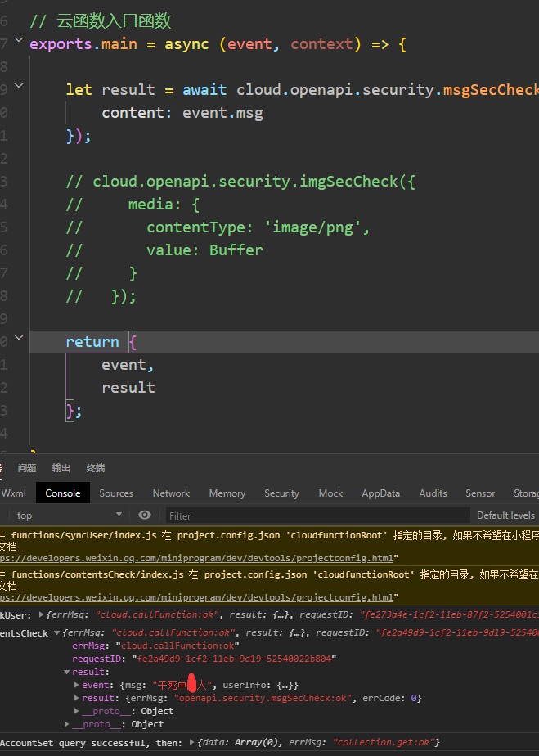Image resolution: width=539 pixels, height=756 pixels.
Task: Switch to the Network tab
Action: 171,493
